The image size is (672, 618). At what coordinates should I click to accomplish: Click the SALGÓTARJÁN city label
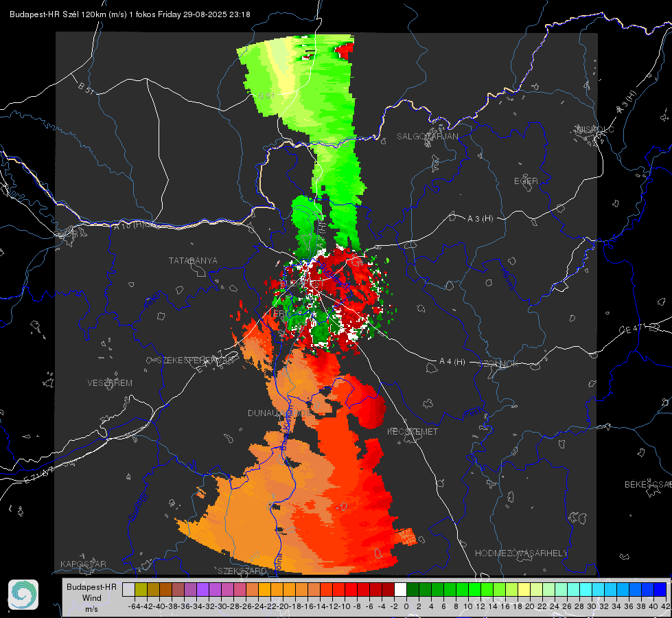tap(427, 137)
